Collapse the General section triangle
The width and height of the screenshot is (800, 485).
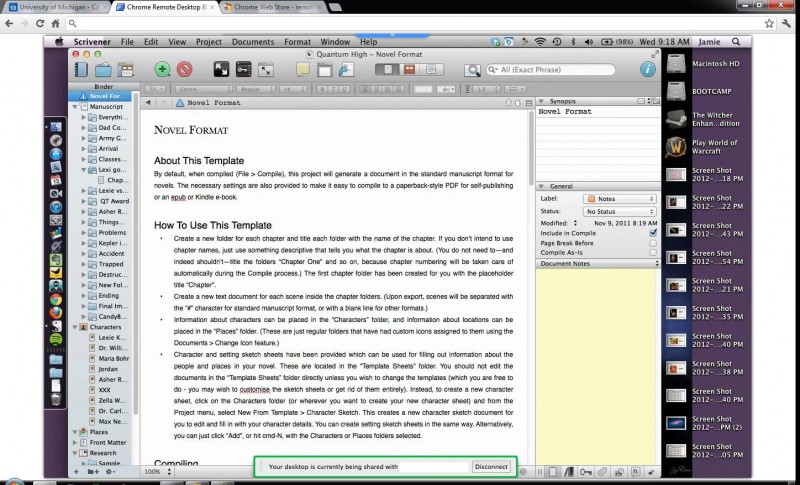542,186
